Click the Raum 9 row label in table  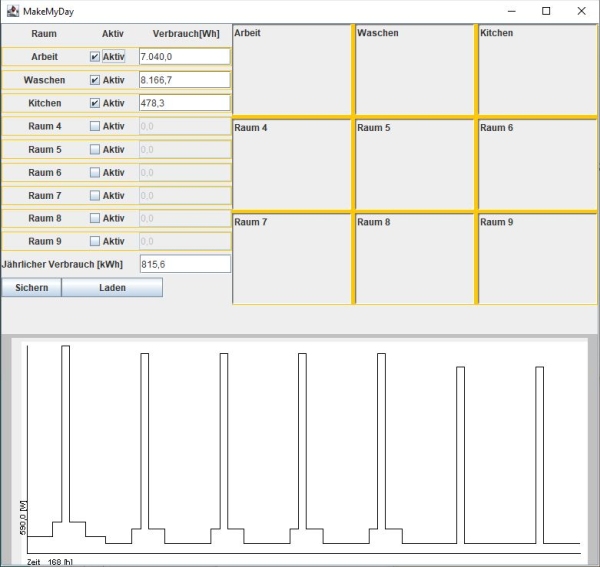(44, 241)
